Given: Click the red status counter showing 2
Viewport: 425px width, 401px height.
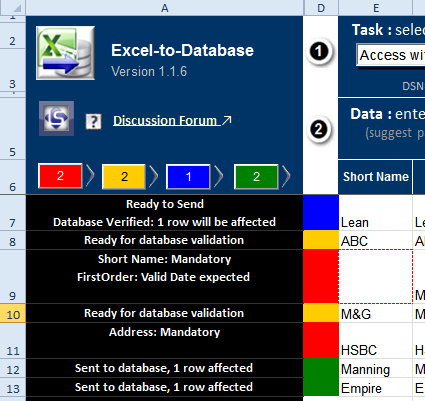Looking at the screenshot, I should click(x=60, y=176).
